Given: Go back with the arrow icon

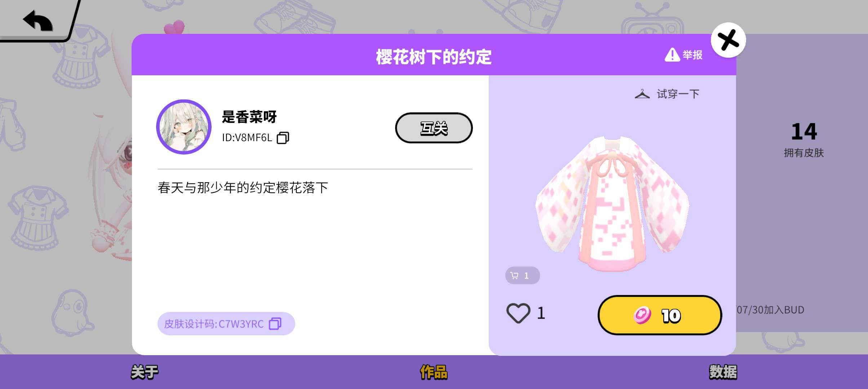Looking at the screenshot, I should coord(38,21).
